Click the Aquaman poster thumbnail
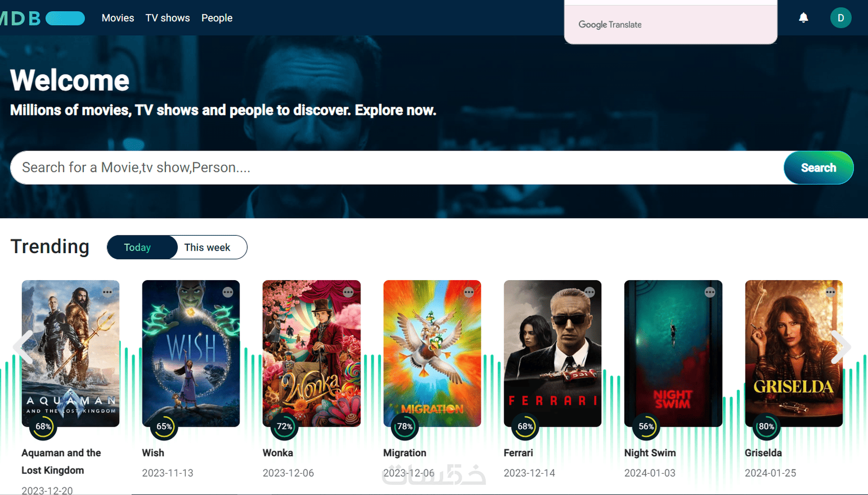 70,353
